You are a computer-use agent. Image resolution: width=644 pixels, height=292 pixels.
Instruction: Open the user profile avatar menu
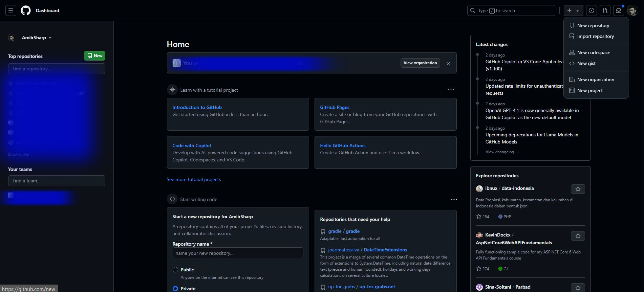(632, 10)
